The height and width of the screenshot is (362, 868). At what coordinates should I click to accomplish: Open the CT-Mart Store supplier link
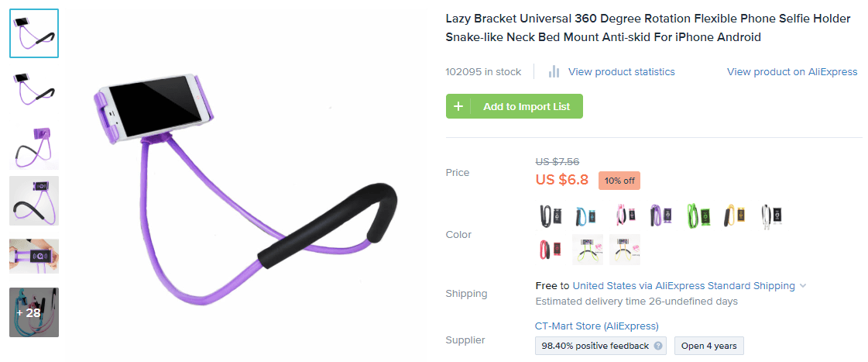click(x=596, y=326)
